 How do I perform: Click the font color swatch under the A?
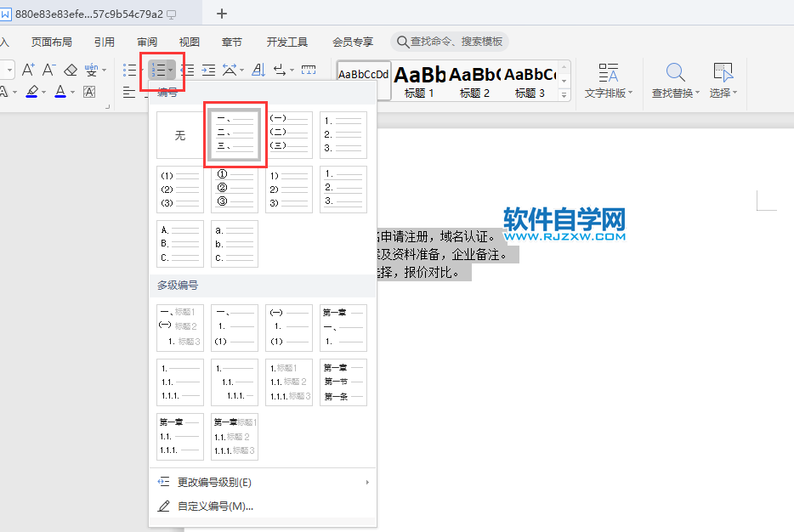pyautogui.click(x=60, y=95)
